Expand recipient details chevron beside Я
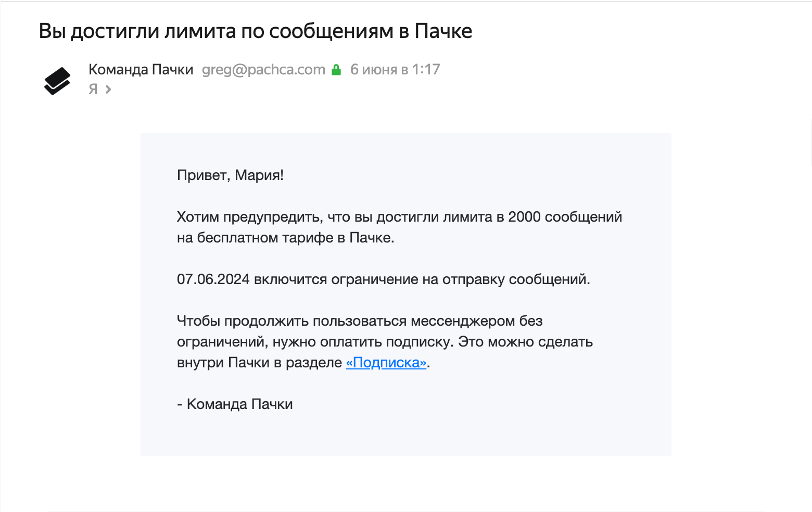Screen dimensions: 812x512 coord(108,89)
